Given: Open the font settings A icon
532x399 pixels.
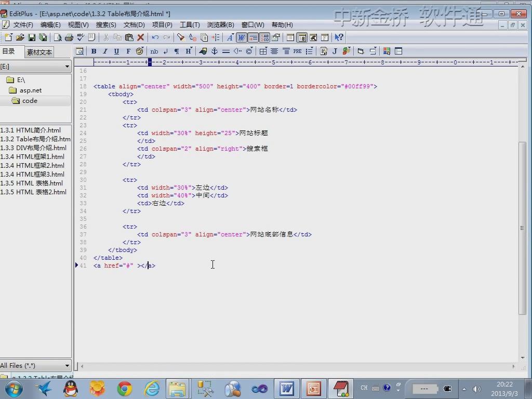Looking at the screenshot, I should 230,37.
